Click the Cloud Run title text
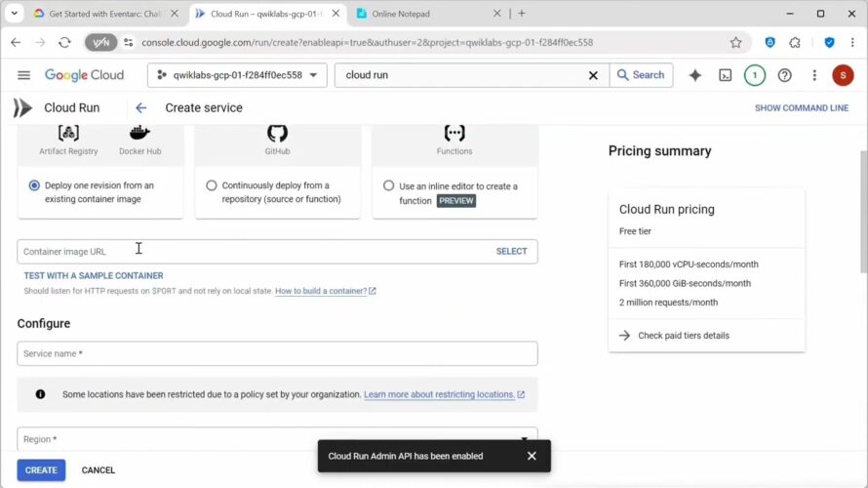 72,107
